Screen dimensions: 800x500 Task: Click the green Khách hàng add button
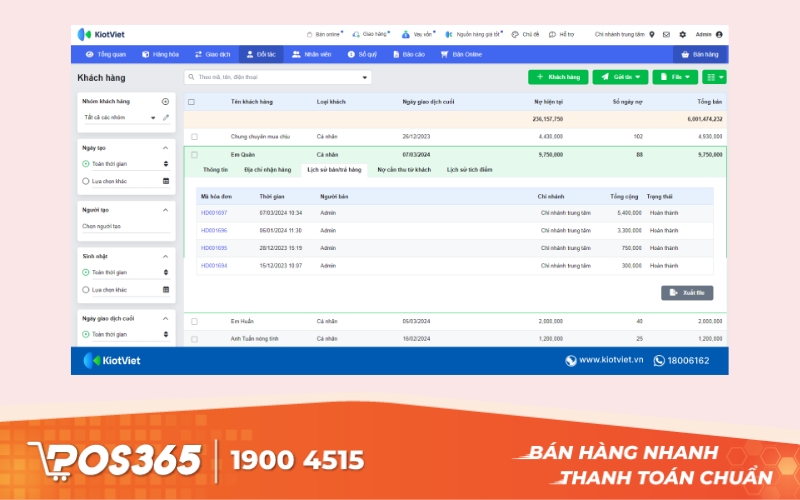coord(558,77)
